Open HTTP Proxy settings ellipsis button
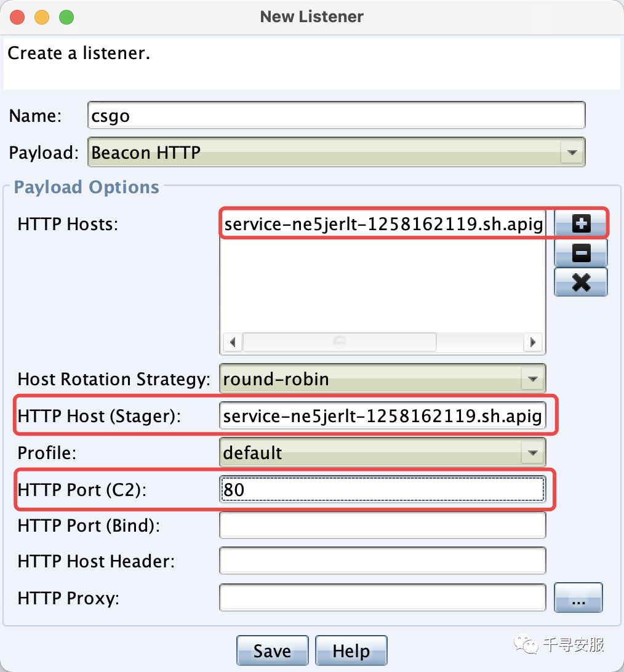This screenshot has width=624, height=672. tap(578, 598)
